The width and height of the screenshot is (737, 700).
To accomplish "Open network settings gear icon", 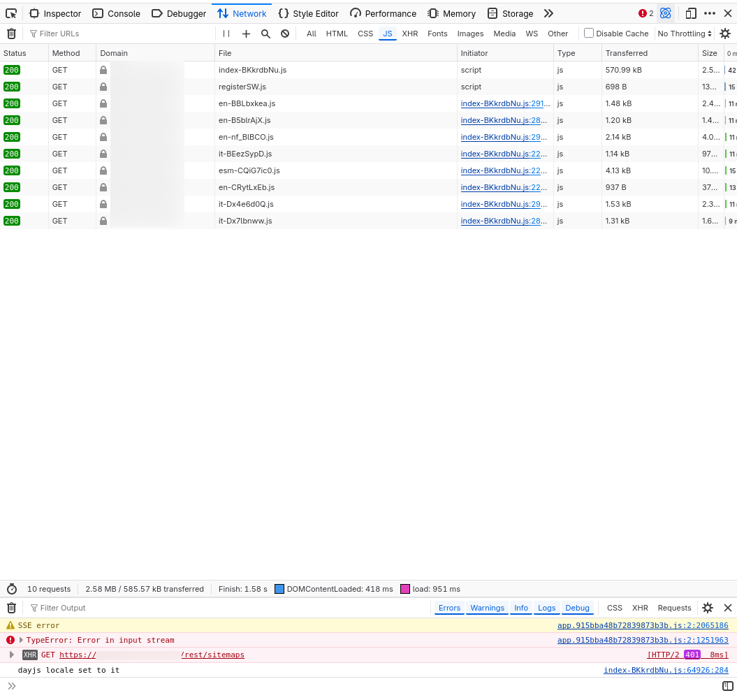I will tap(725, 34).
